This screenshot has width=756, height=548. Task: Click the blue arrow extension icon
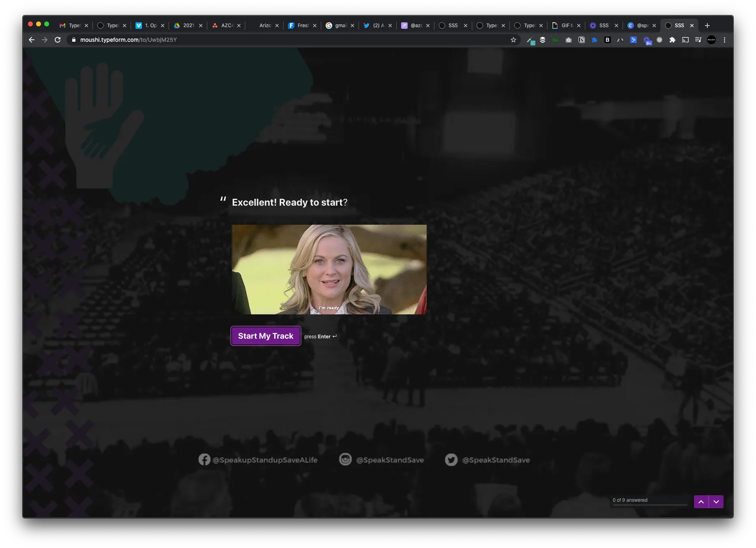pyautogui.click(x=634, y=40)
